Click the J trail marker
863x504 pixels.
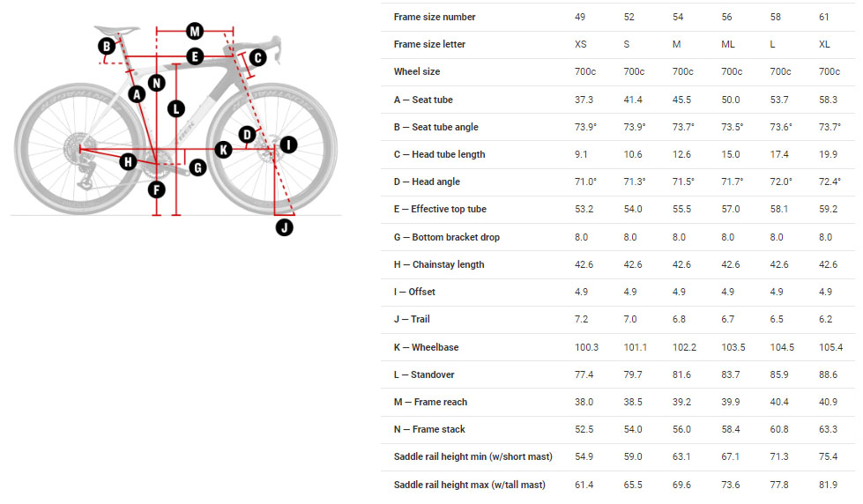284,227
